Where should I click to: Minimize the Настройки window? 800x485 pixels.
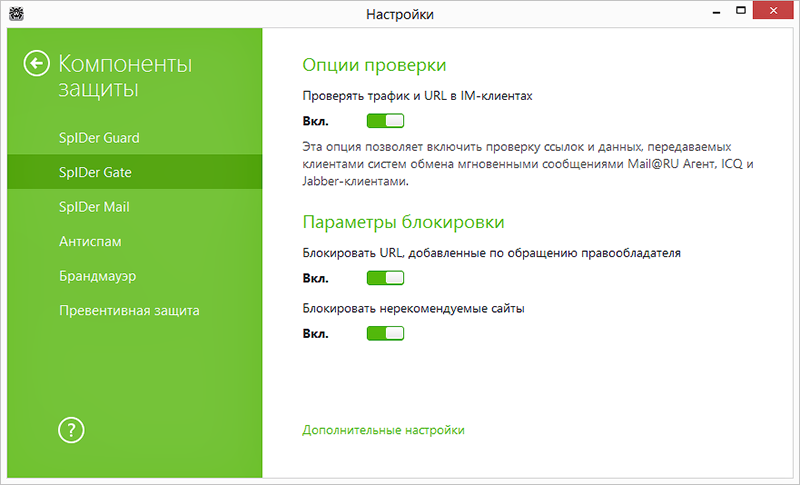pos(716,12)
